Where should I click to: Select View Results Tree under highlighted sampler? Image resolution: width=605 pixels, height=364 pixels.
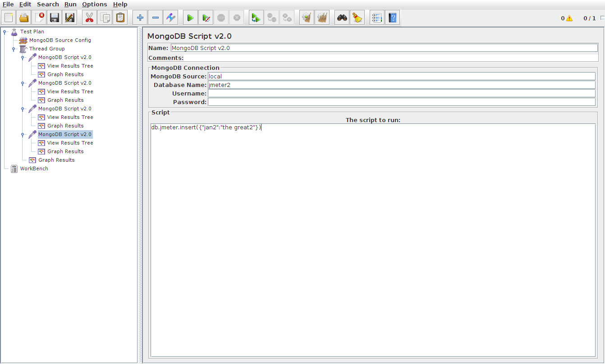point(70,143)
